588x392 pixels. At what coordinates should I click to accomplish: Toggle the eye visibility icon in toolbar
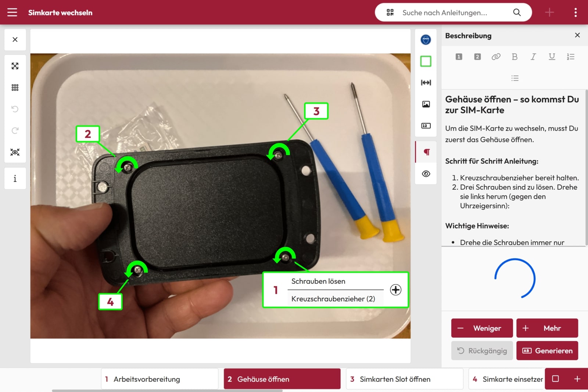426,174
